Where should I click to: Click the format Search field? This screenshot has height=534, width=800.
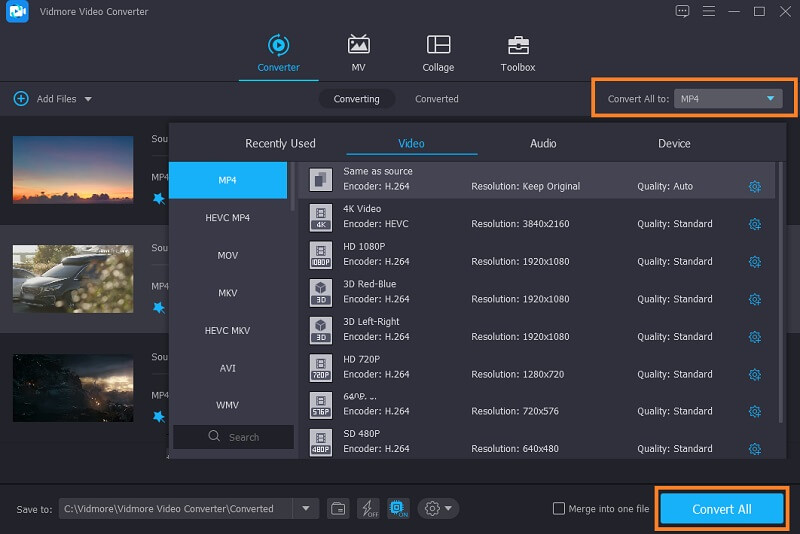(x=234, y=437)
